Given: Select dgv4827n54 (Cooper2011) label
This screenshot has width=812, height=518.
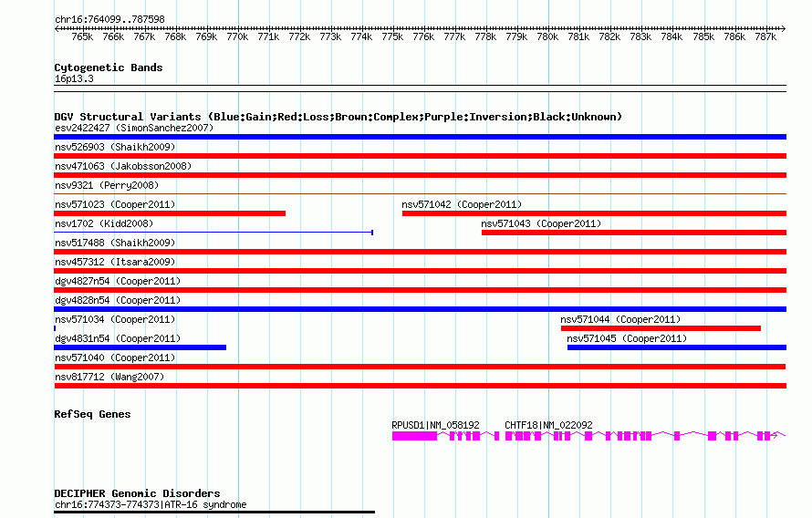Looking at the screenshot, I should pyautogui.click(x=118, y=281).
